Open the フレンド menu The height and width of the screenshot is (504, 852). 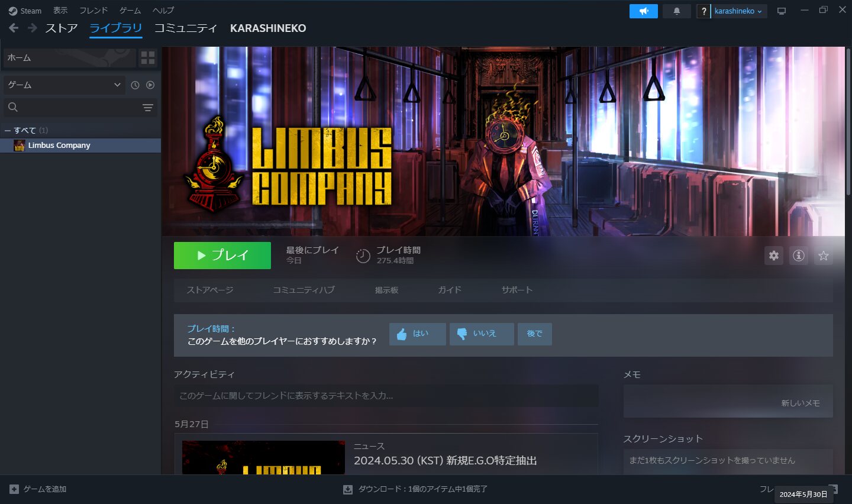click(x=93, y=11)
